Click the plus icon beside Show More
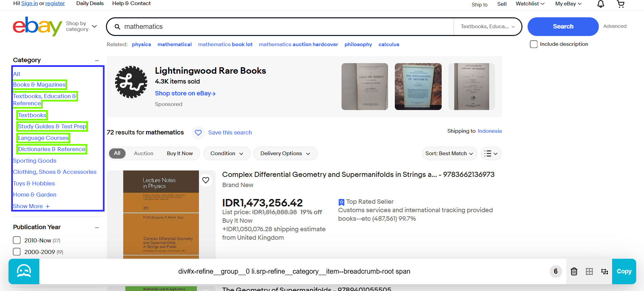 coord(48,206)
